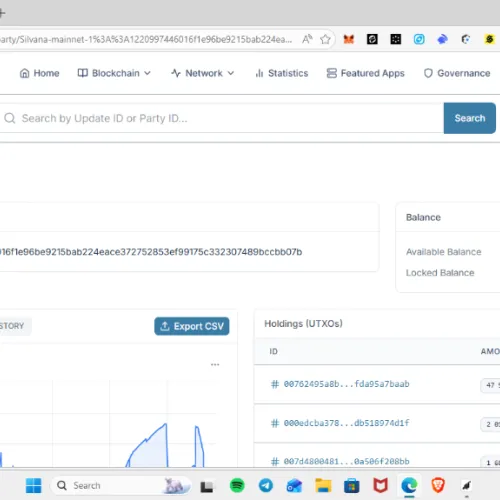Expand the Network dropdown menu
Image resolution: width=500 pixels, height=500 pixels.
(203, 73)
